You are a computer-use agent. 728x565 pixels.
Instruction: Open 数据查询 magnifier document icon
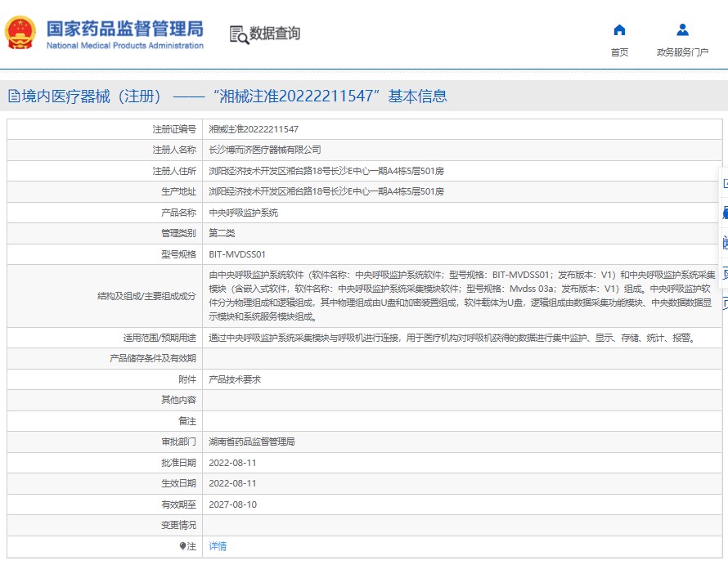[239, 35]
